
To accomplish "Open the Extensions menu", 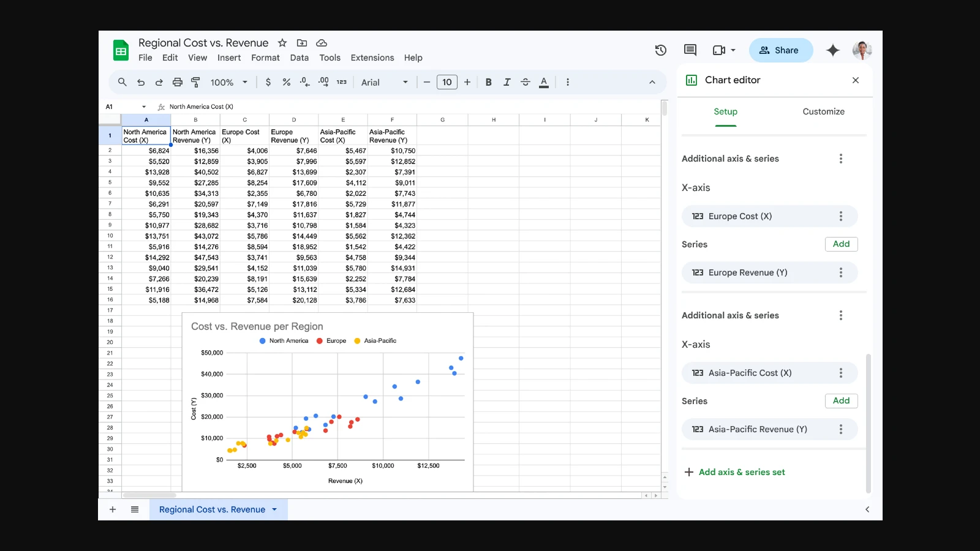I will click(372, 58).
